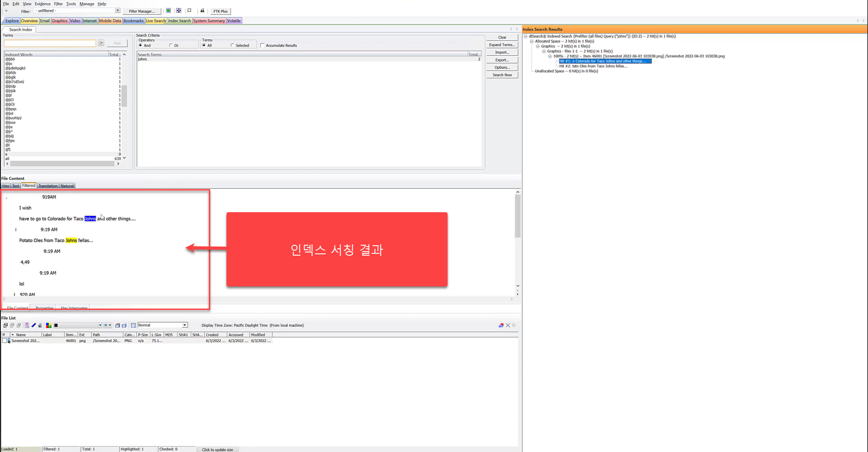Select the Or operator radio button
This screenshot has height=452, width=868.
coord(171,45)
